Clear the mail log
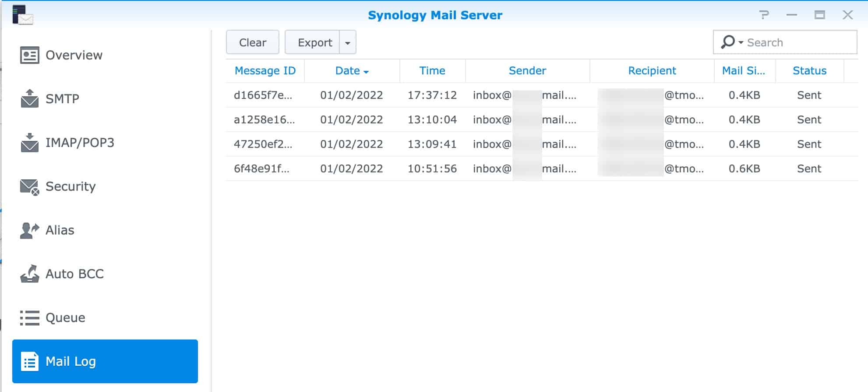Screen dimensions: 868x392 253,42
